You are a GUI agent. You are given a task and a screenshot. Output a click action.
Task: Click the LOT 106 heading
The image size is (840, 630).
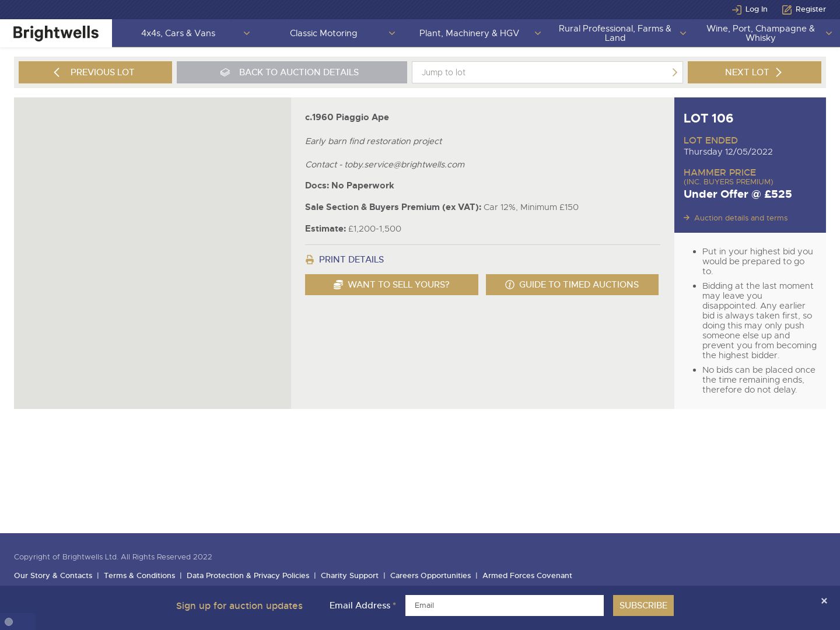click(708, 118)
